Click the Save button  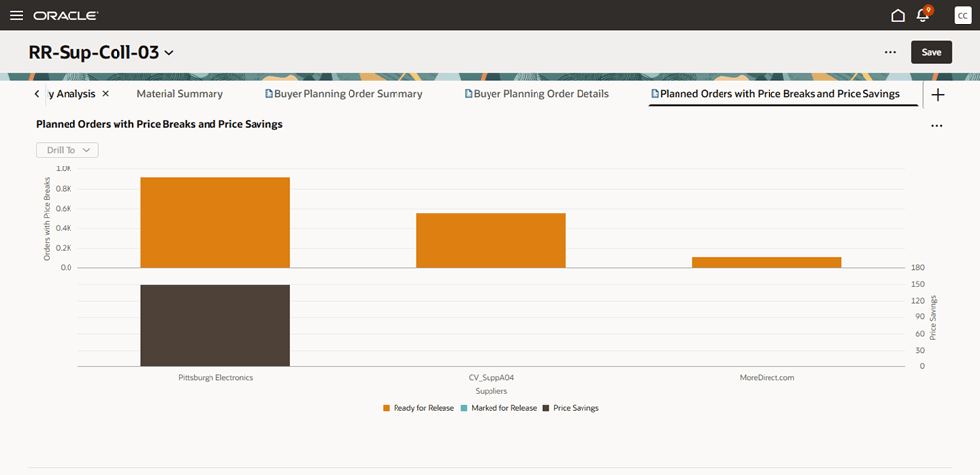coord(931,52)
